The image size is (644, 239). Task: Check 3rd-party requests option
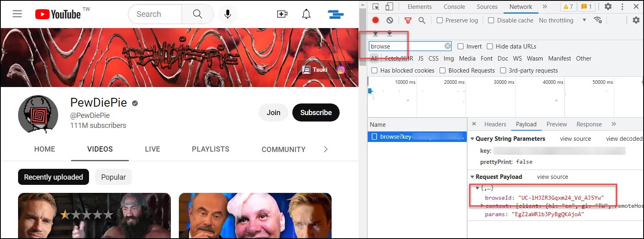[503, 71]
